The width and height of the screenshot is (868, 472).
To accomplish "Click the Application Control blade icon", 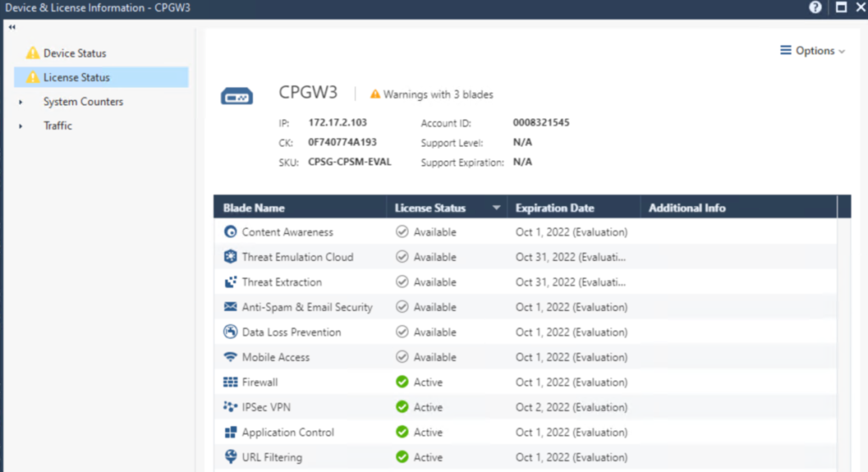I will 231,432.
